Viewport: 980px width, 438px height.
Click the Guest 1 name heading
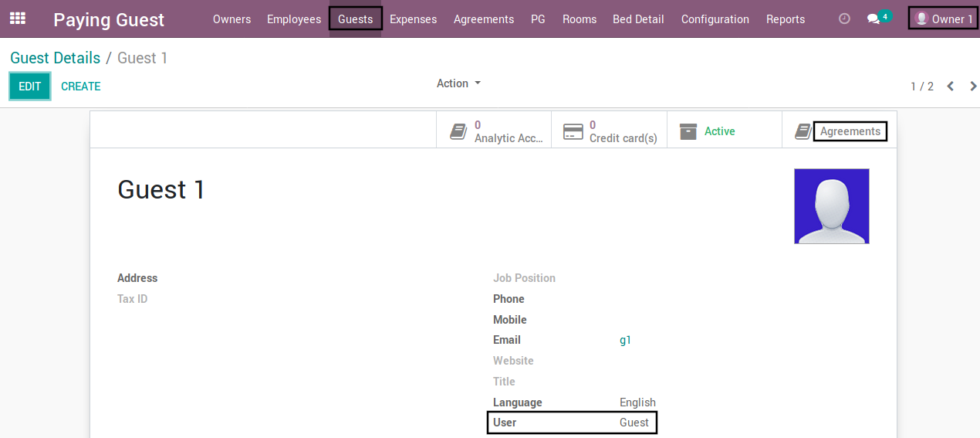coord(161,189)
